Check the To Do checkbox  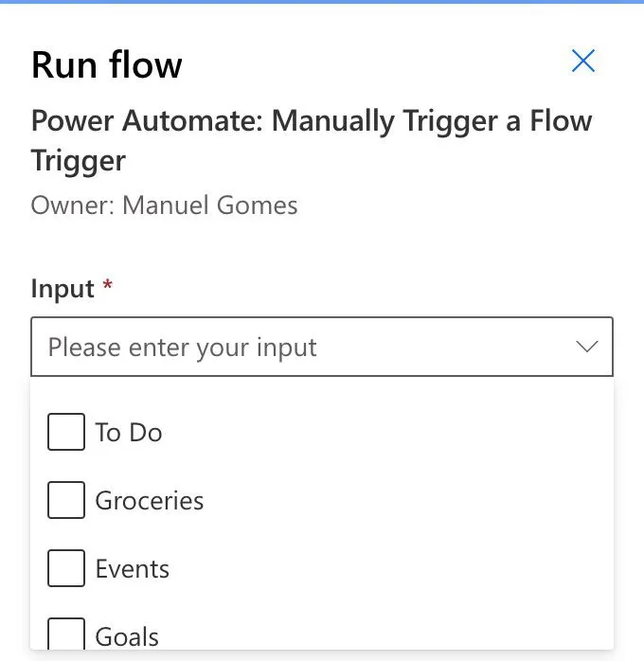(66, 433)
